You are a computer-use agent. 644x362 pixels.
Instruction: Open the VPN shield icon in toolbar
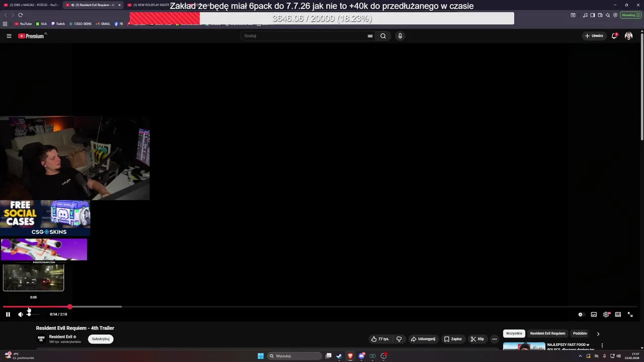(x=615, y=15)
